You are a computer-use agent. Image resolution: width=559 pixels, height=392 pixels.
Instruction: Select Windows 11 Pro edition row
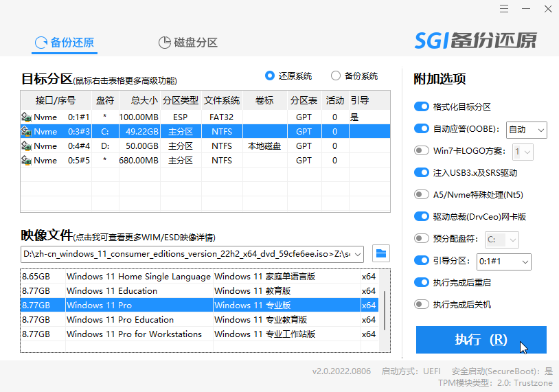point(199,305)
